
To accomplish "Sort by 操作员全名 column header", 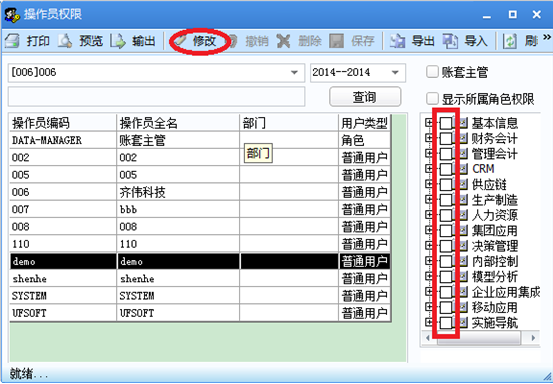I will [178, 123].
